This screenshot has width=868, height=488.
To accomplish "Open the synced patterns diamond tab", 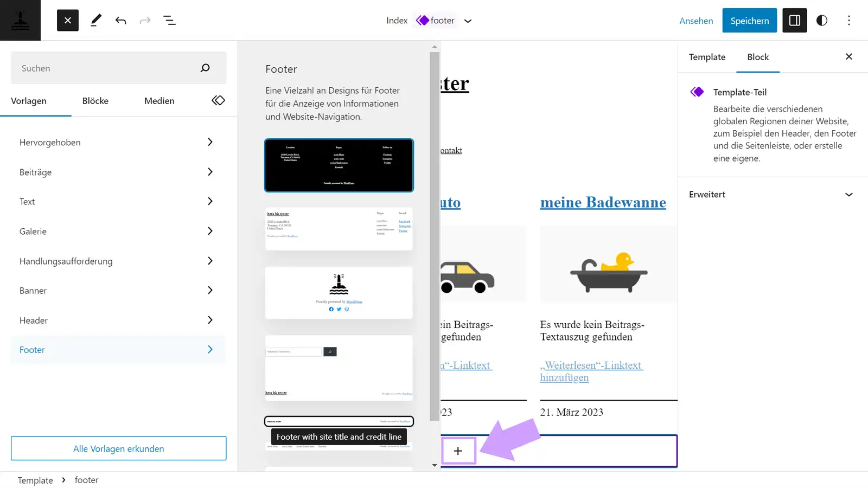I will pos(218,100).
